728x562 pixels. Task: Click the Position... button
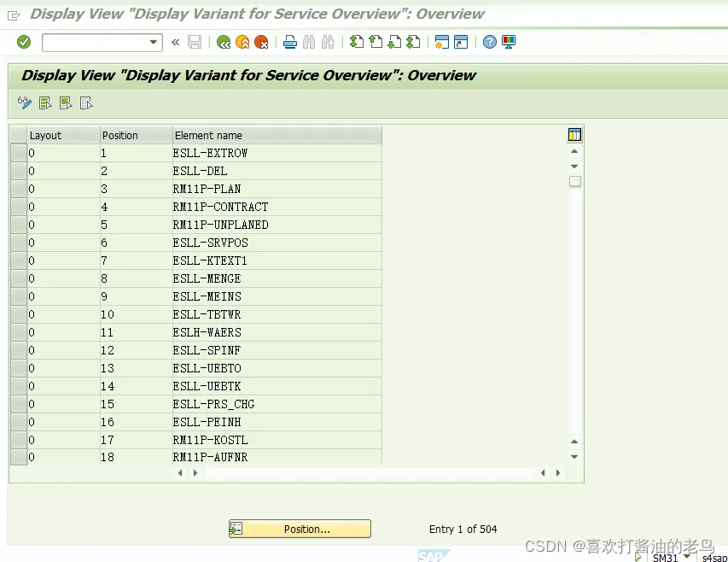(x=300, y=529)
